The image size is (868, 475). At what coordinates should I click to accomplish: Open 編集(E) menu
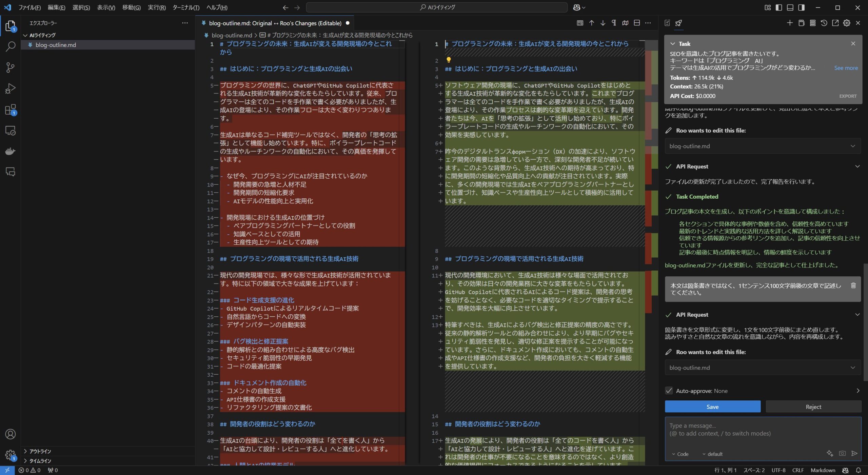click(56, 7)
